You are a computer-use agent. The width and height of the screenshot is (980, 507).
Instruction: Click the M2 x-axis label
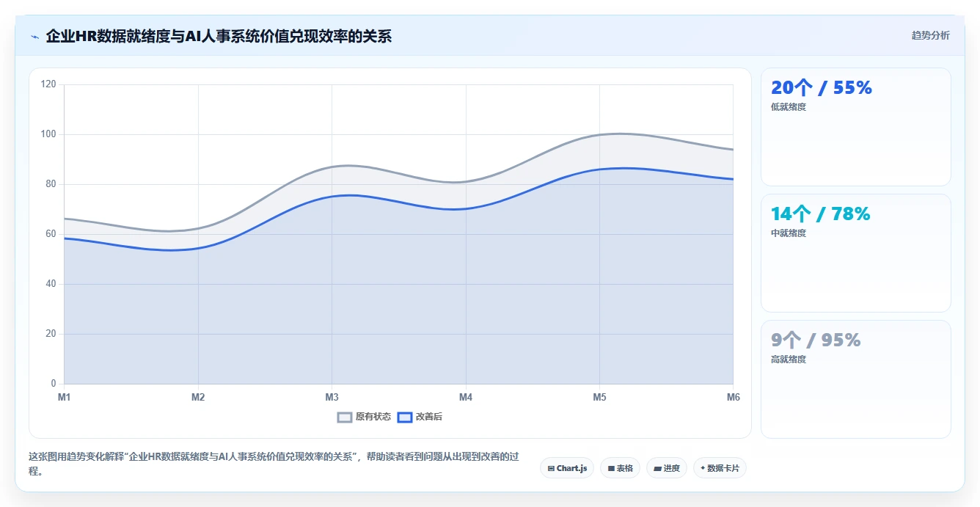(198, 397)
